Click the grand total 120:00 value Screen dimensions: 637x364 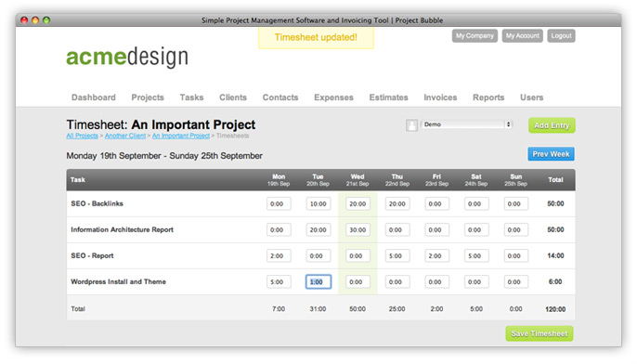tap(555, 309)
